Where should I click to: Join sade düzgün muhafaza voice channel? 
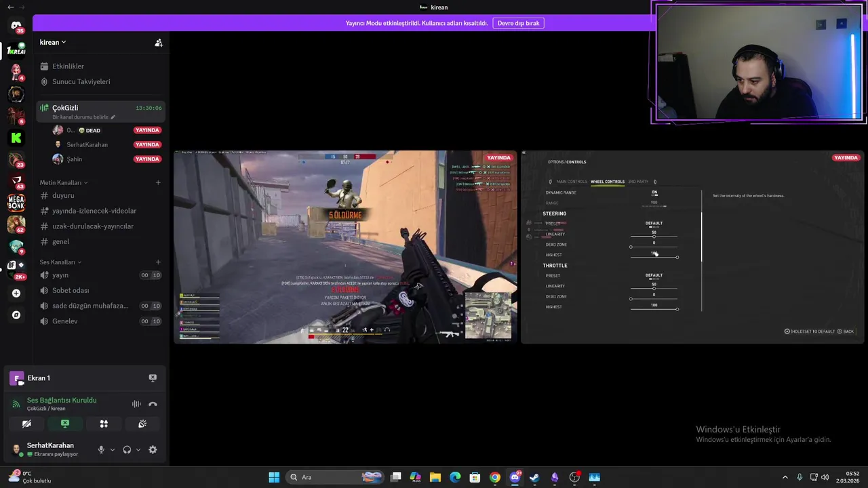99,306
